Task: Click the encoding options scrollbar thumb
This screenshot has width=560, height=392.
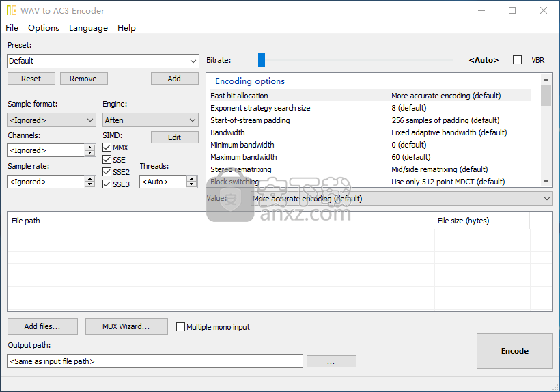Action: tap(546, 96)
